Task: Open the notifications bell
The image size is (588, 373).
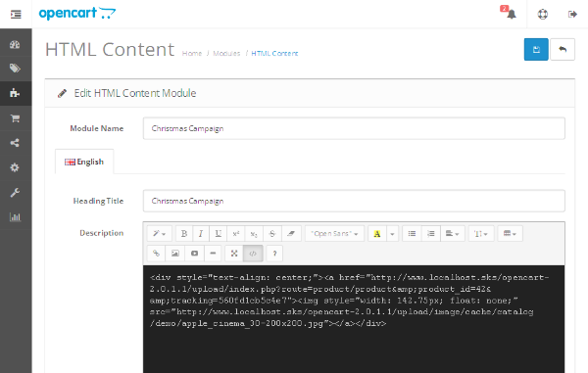Action: [x=511, y=14]
